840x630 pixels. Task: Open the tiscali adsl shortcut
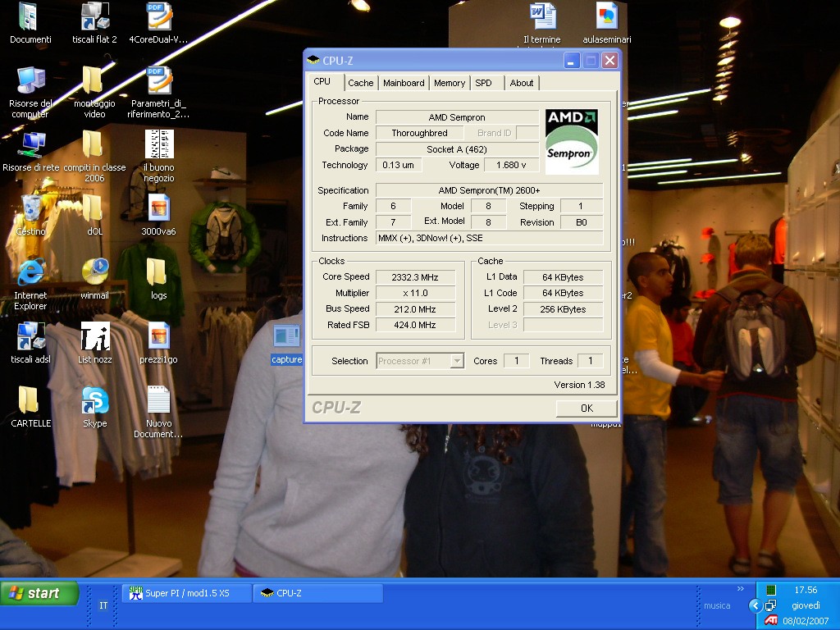click(30, 343)
